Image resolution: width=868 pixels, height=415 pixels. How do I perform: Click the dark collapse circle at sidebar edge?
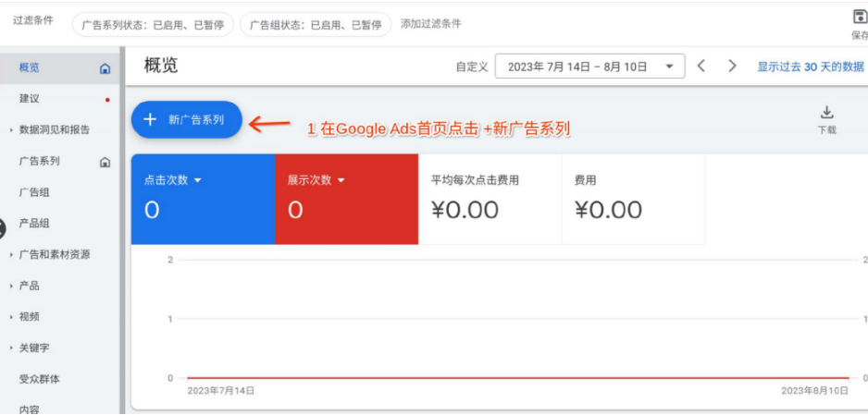click(2, 228)
